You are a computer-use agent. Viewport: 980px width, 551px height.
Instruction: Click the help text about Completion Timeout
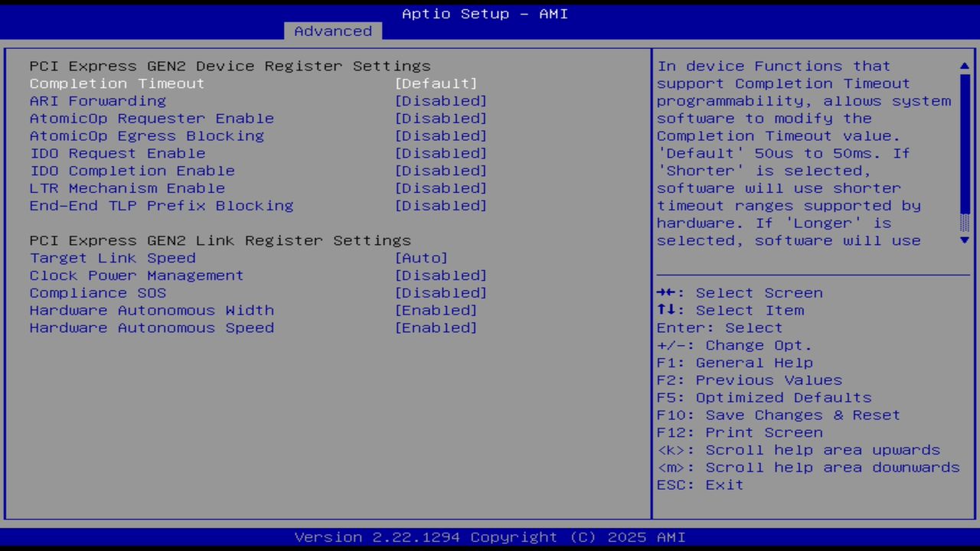click(x=804, y=153)
